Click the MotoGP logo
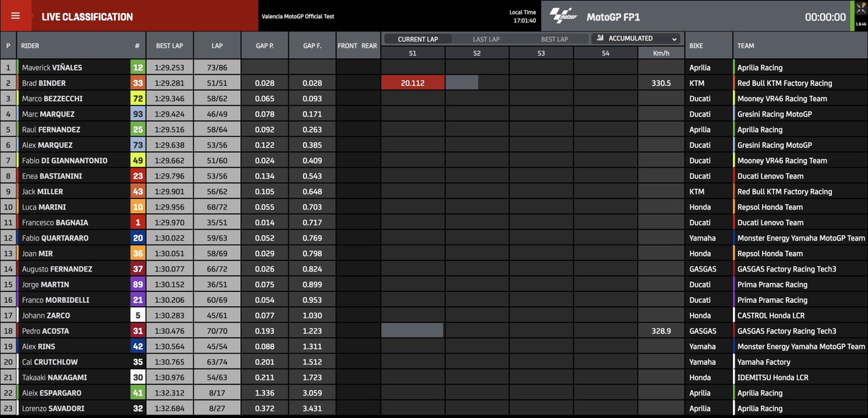The image size is (868, 418). [564, 16]
